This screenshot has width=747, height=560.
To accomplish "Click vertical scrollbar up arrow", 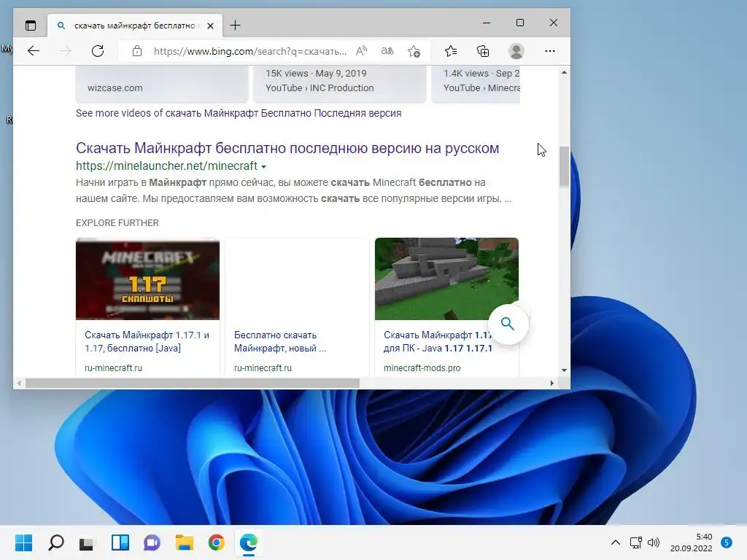I will click(564, 73).
